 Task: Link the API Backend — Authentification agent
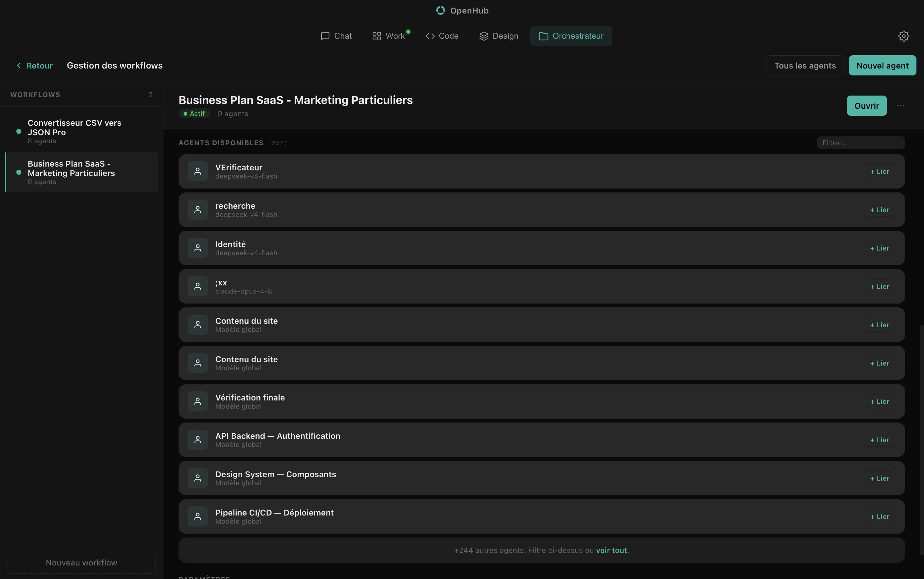(x=880, y=439)
